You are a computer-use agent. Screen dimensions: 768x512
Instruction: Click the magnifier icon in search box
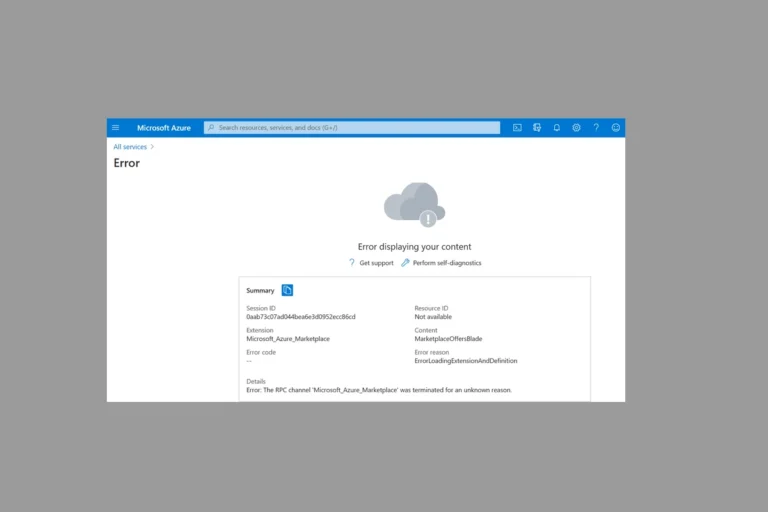click(x=211, y=127)
